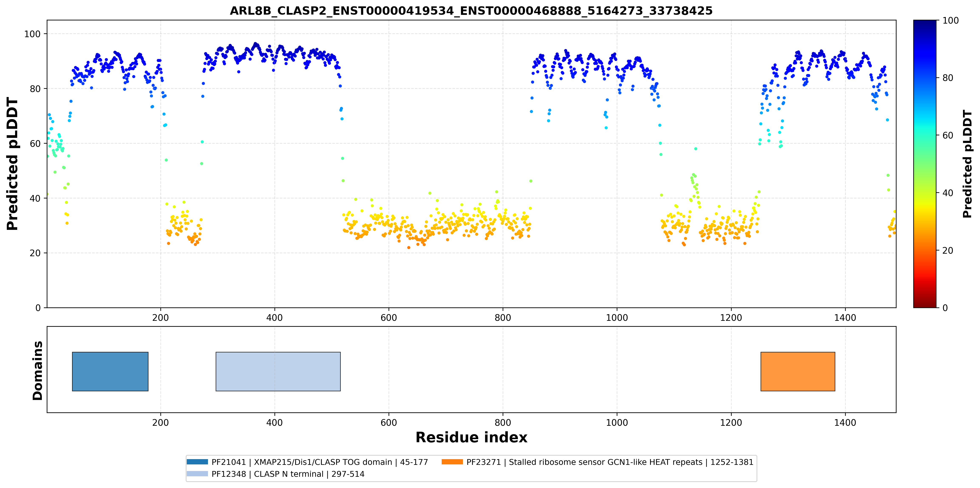The image size is (980, 488).
Task: Click colorbar tick label 20
Action: 948,250
